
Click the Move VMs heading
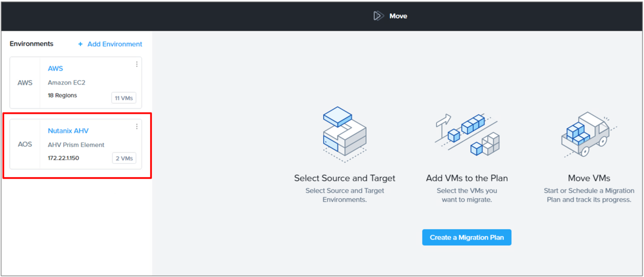pyautogui.click(x=589, y=178)
